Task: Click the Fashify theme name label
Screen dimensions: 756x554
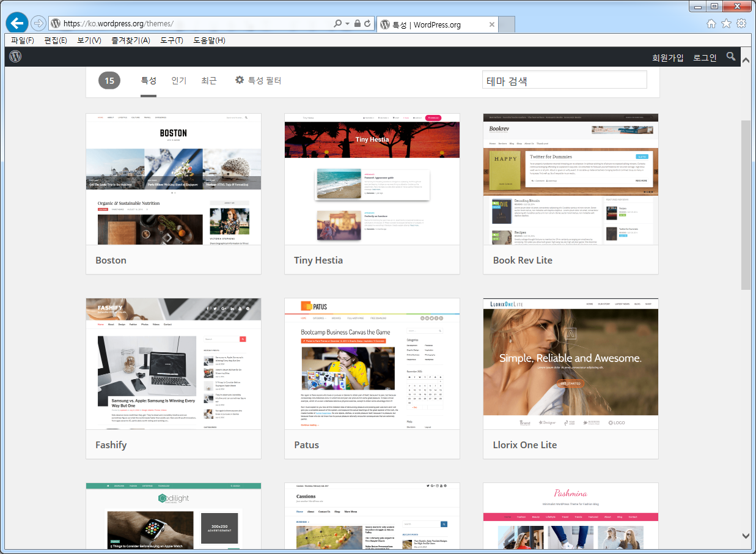Action: pos(111,445)
